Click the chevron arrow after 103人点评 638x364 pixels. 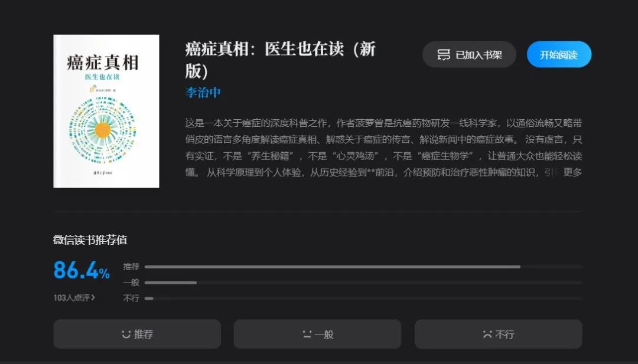click(93, 297)
